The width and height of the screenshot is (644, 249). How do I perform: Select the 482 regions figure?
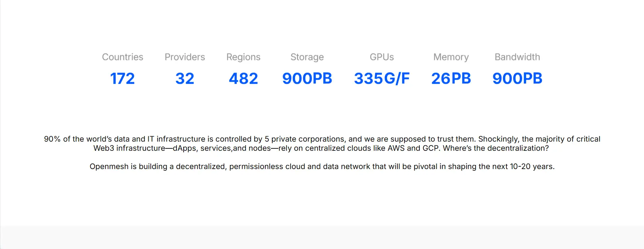243,79
